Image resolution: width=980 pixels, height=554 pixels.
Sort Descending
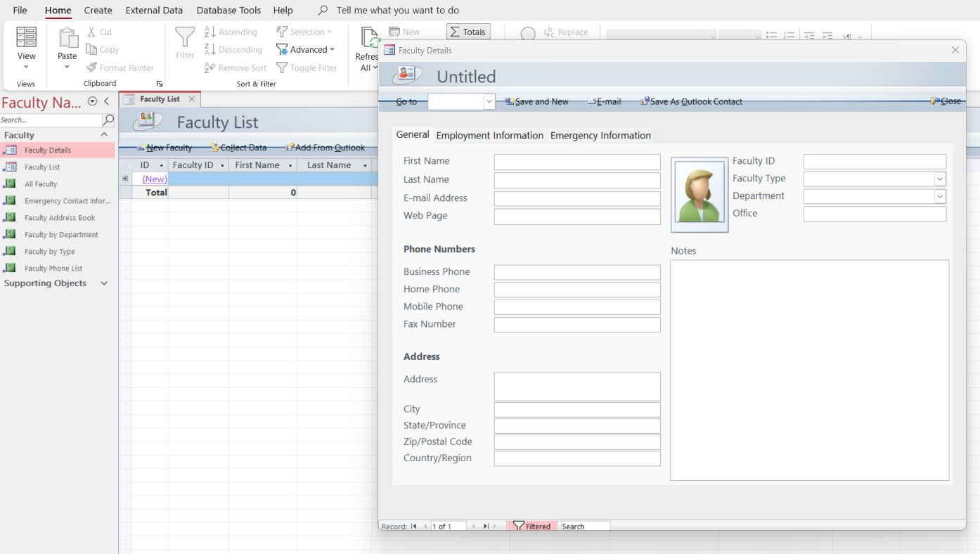tap(233, 49)
